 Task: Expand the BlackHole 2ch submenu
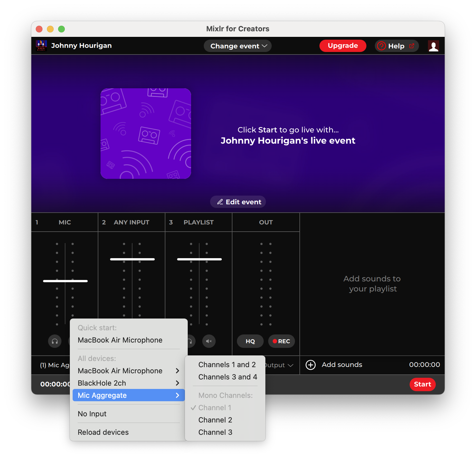[128, 383]
